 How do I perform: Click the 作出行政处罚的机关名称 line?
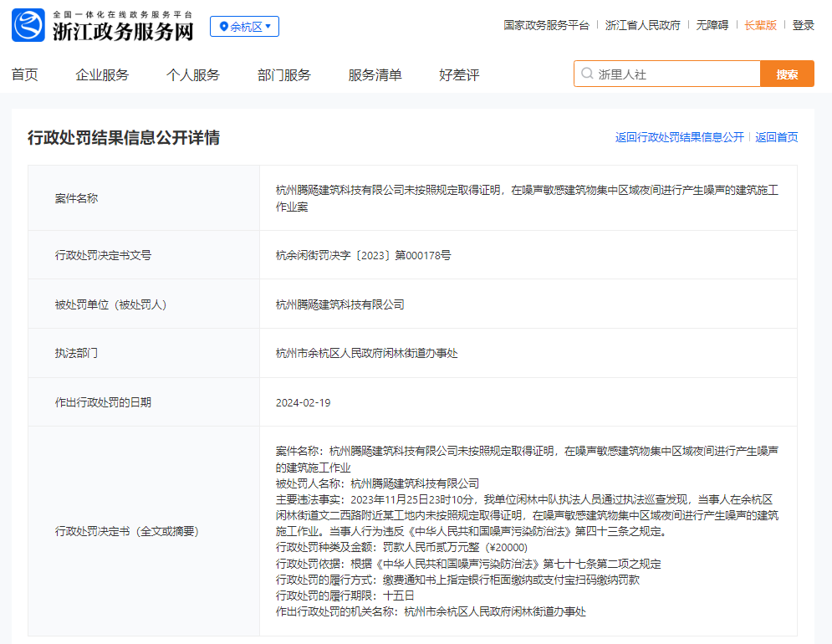431,611
